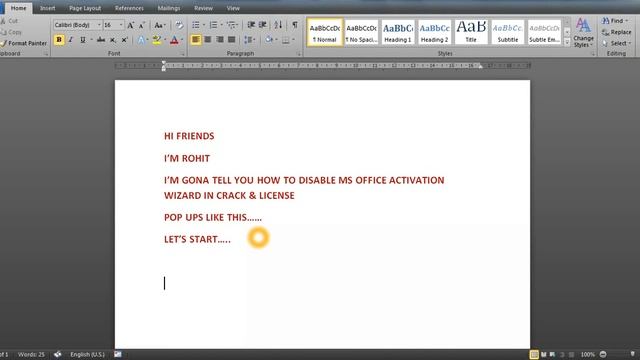Switch to the Home tab
Viewport: 640px width, 360px height.
[x=18, y=8]
